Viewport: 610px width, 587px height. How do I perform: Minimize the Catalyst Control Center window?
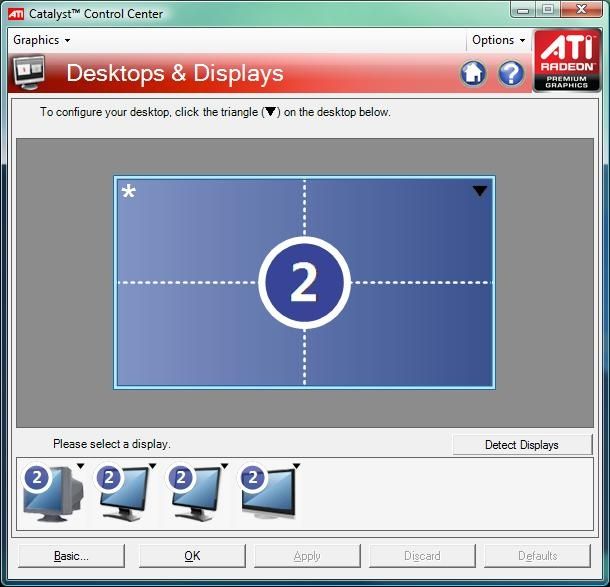pyautogui.click(x=523, y=10)
